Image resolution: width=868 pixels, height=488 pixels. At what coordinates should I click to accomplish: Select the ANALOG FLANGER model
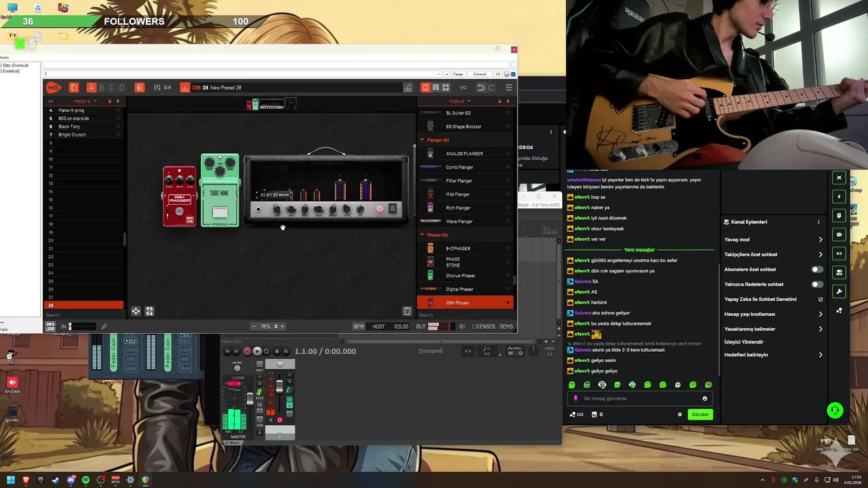coord(465,154)
